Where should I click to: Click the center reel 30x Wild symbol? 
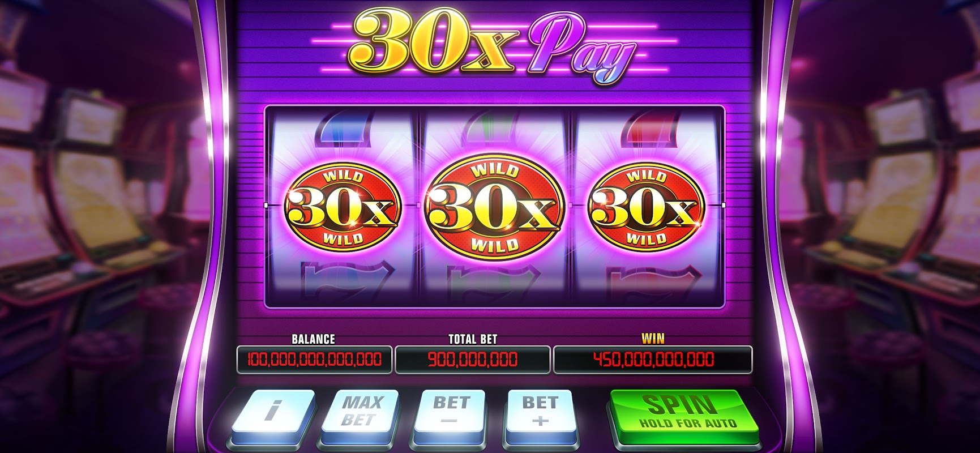click(x=494, y=207)
